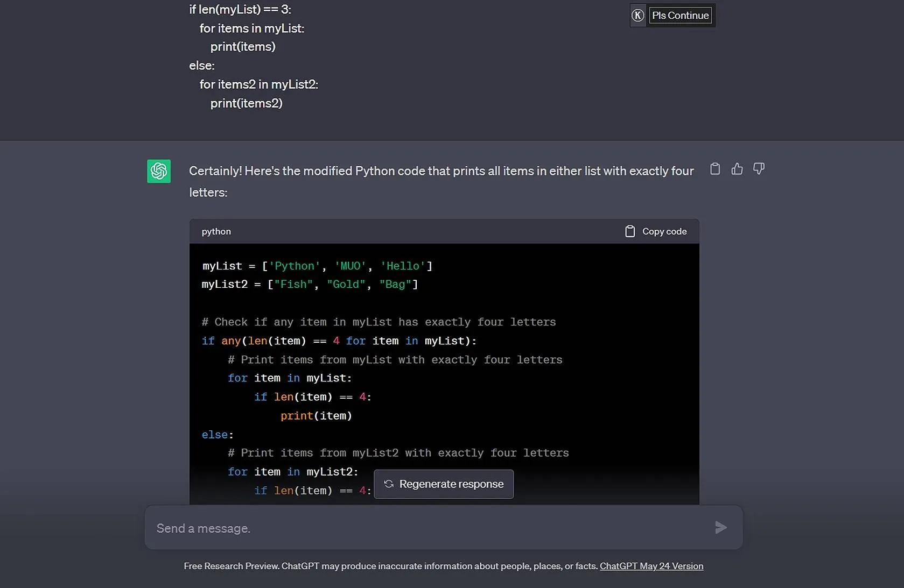Click the ChatGPT logo avatar
904x588 pixels.
pos(159,171)
